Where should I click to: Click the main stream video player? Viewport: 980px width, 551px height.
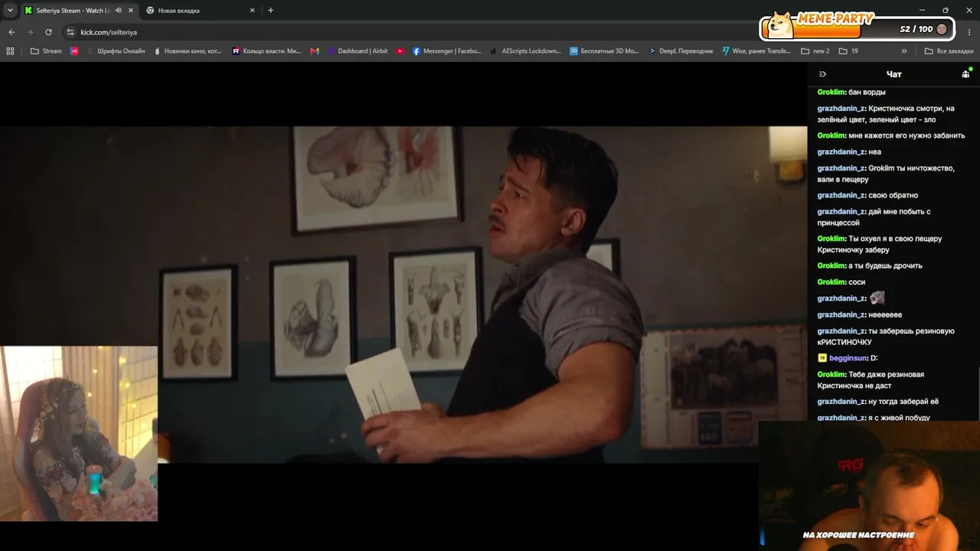pos(403,295)
